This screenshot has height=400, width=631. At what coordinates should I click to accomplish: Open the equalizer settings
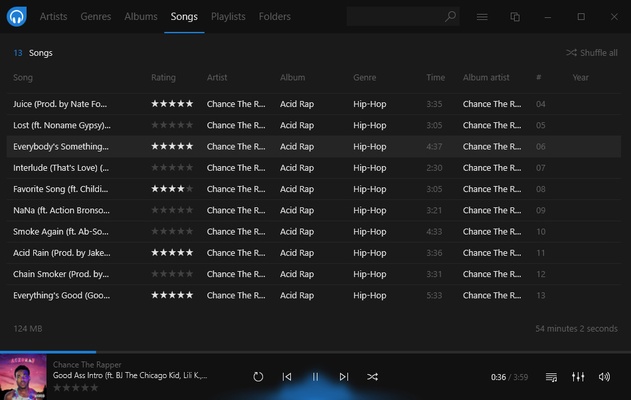578,377
